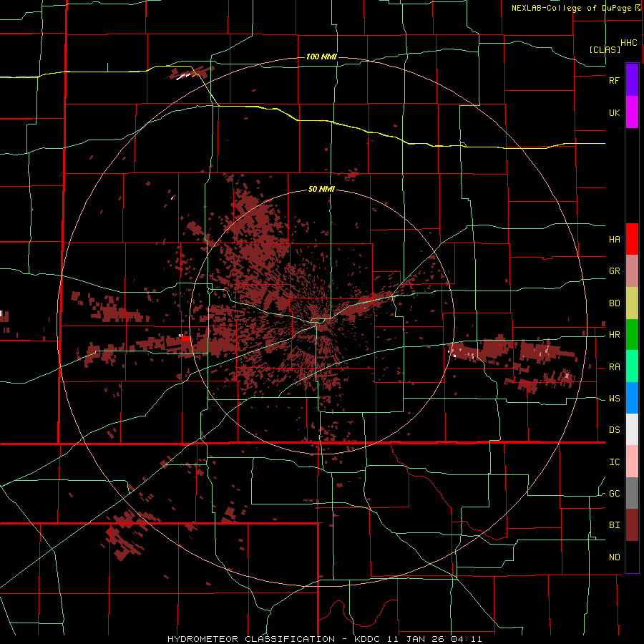Click the HYDROMETEOR CLASSIFICATION title text
Image resolution: width=644 pixels, height=644 pixels.
click(x=251, y=639)
